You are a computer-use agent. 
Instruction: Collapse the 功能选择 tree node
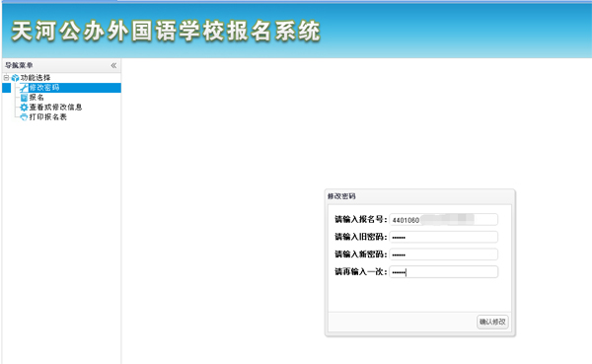coord(6,78)
